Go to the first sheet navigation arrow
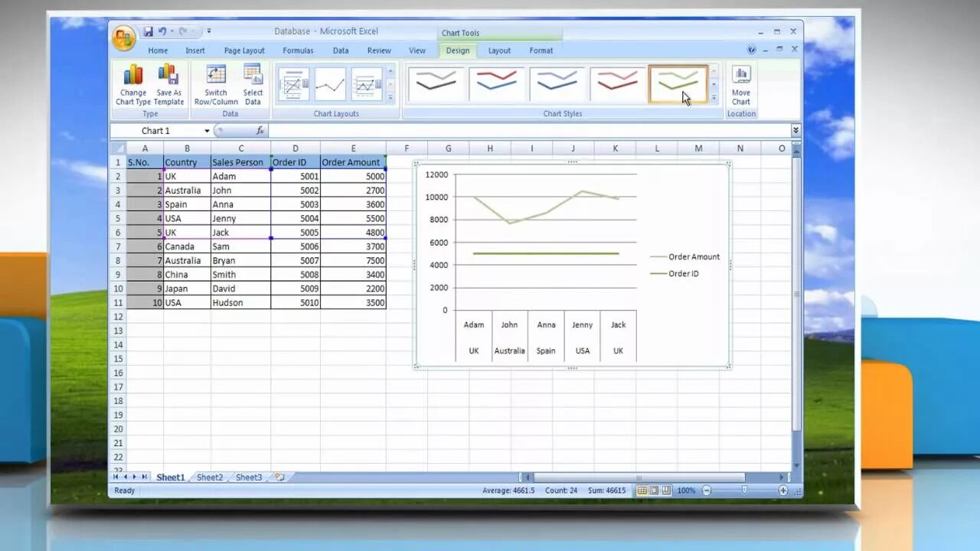 (x=117, y=477)
